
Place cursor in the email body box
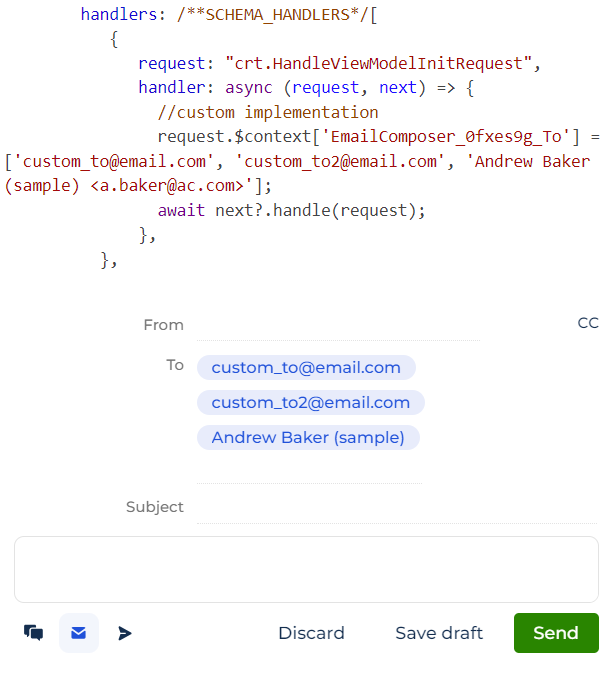(x=306, y=569)
